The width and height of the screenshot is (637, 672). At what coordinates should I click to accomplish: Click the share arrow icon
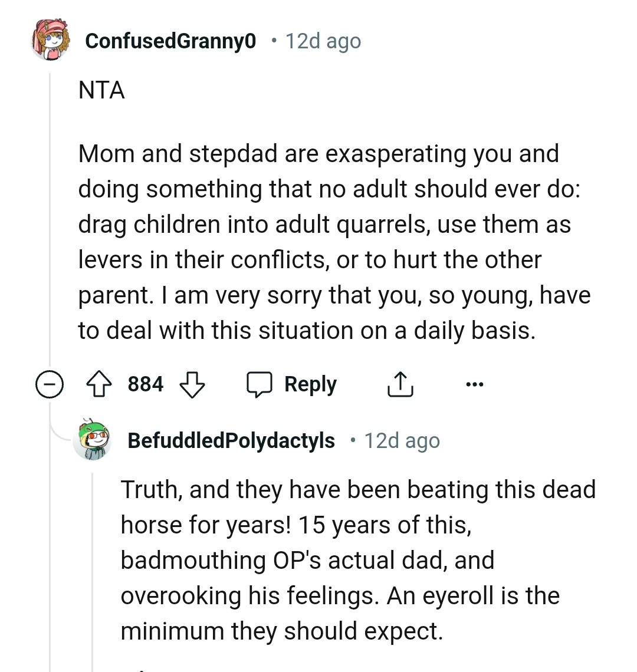tap(400, 385)
